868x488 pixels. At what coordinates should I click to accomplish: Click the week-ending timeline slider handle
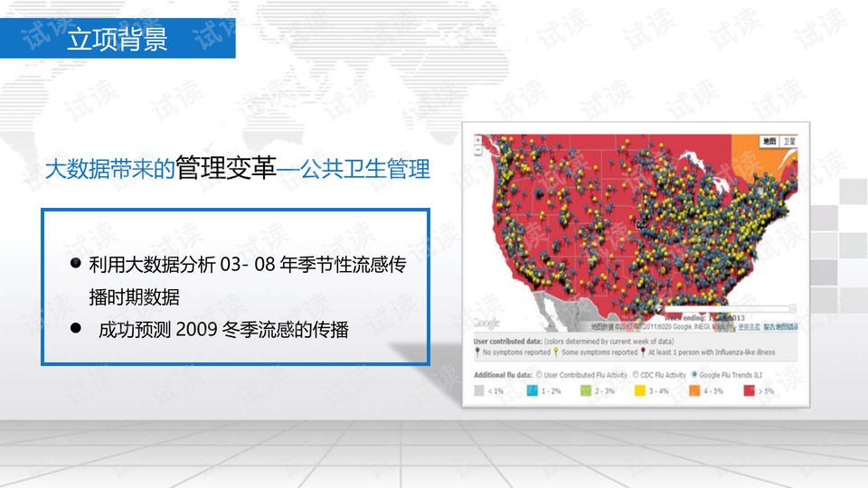coord(792,309)
